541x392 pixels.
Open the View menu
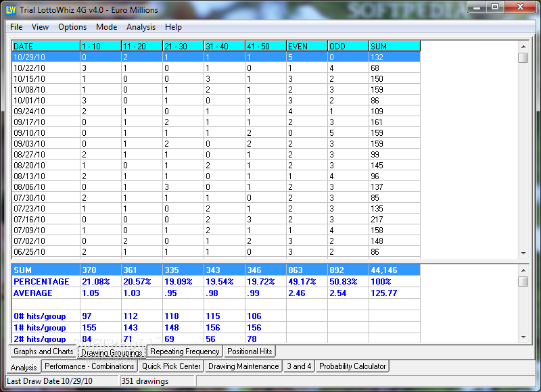pyautogui.click(x=40, y=27)
